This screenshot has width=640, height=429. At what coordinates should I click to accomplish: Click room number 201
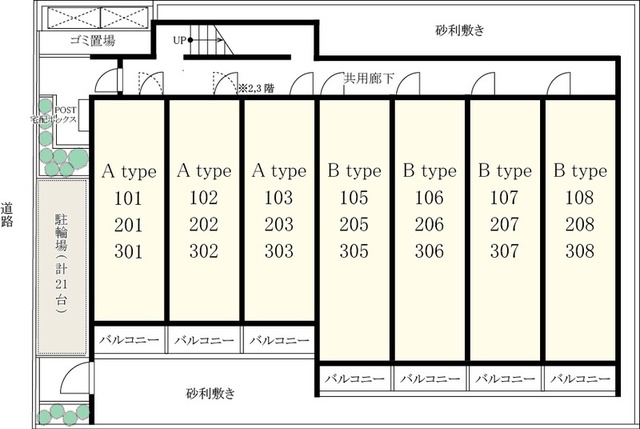tap(129, 225)
